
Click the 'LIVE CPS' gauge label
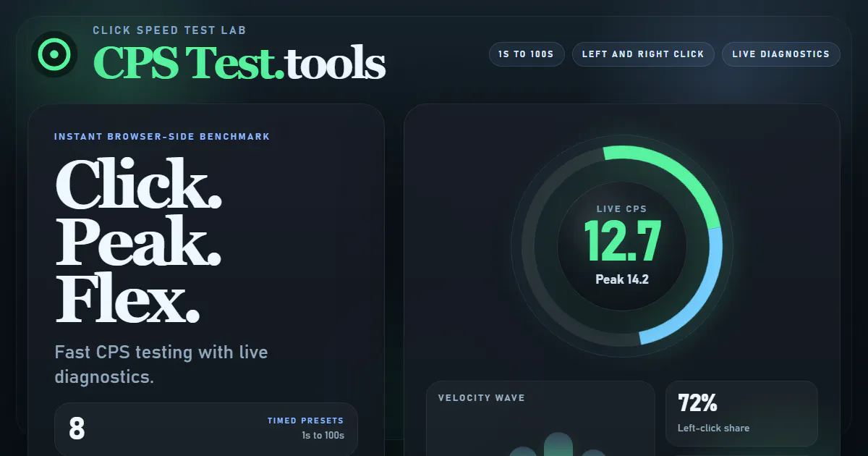[x=622, y=209]
